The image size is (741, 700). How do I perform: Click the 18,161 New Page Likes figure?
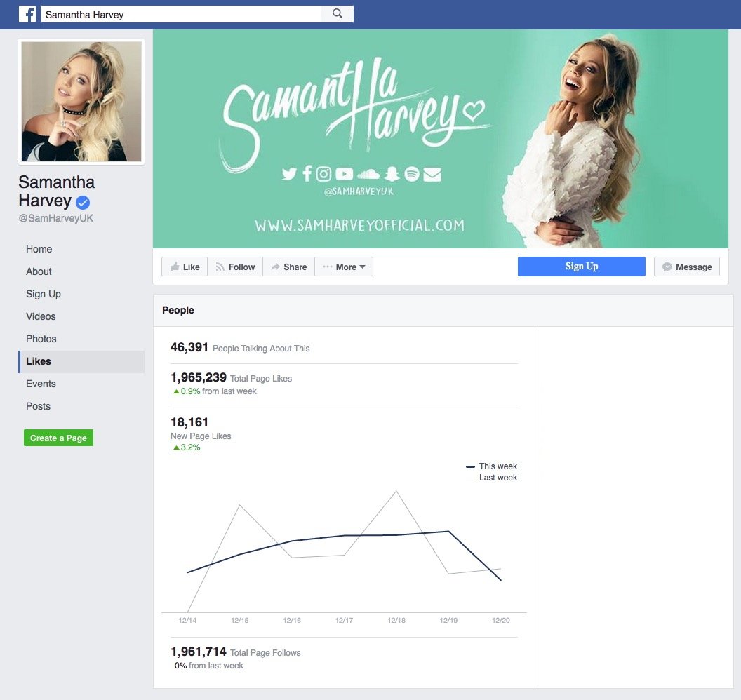pyautogui.click(x=189, y=422)
